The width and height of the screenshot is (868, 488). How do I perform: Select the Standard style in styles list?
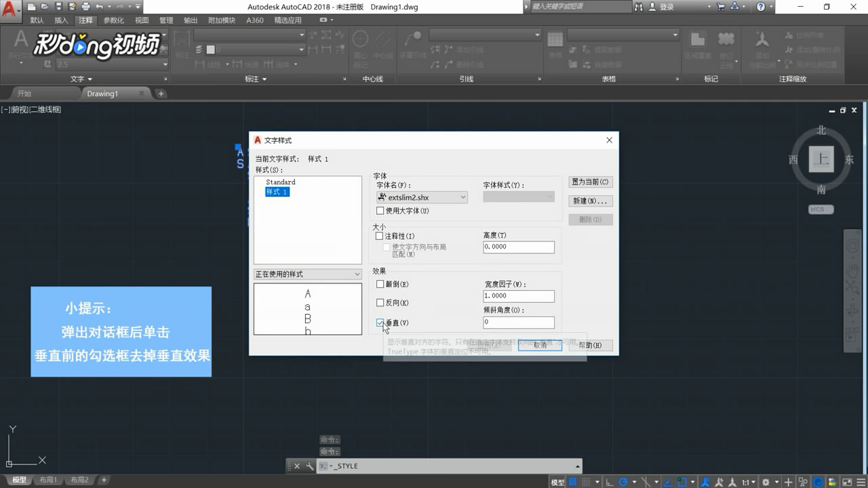coord(280,182)
